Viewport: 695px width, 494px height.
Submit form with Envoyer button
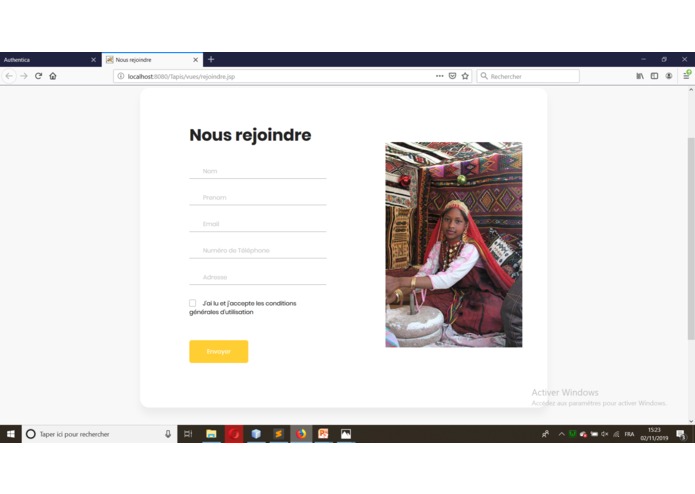tap(219, 351)
